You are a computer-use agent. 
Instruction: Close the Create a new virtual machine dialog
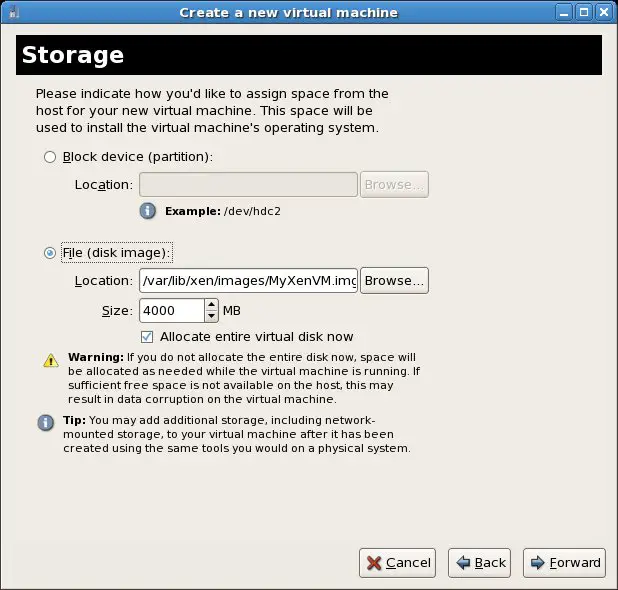pos(604,12)
